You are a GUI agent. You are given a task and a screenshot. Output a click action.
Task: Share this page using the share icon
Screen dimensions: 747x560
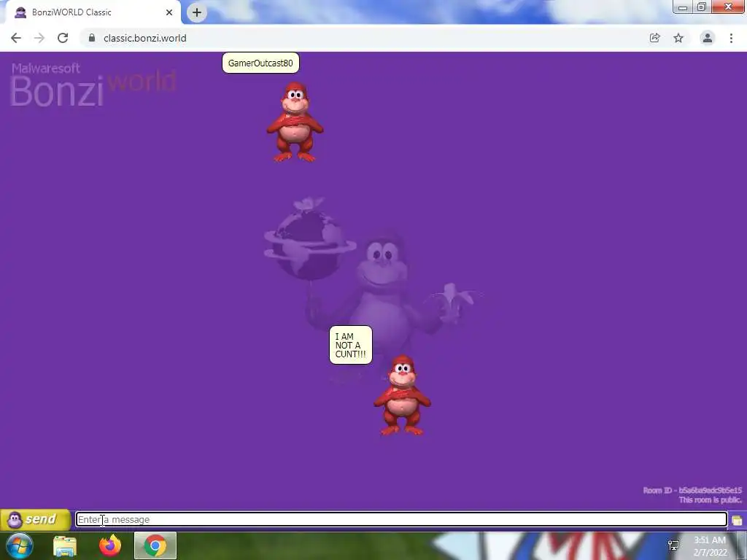point(654,38)
